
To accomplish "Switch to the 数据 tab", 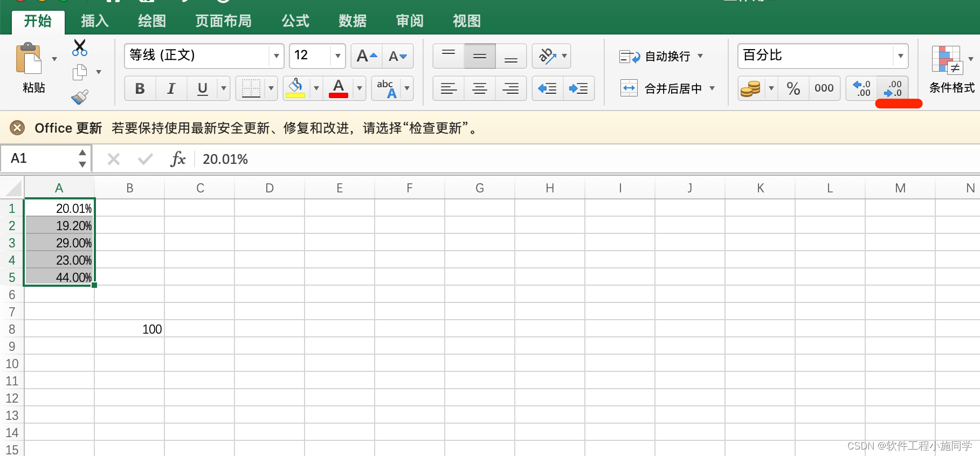I will coord(353,21).
